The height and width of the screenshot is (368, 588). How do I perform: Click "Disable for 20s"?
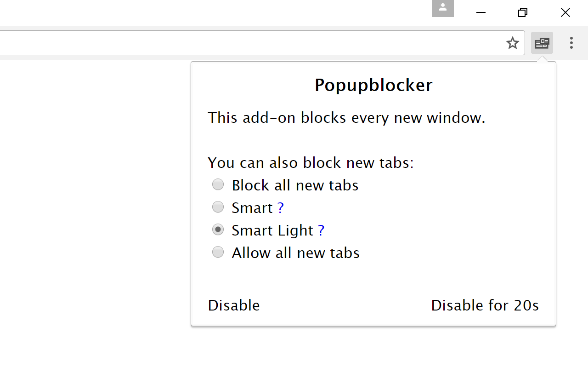point(485,305)
